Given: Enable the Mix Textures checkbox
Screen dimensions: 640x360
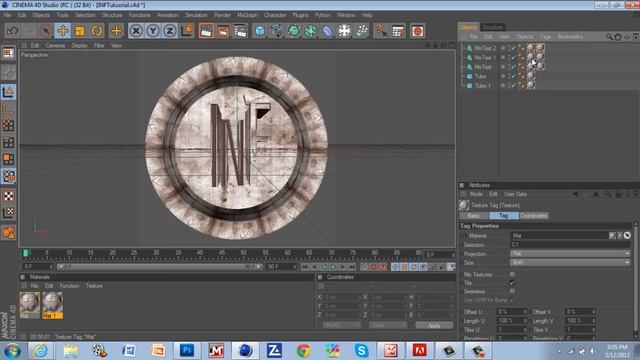Looking at the screenshot, I should tap(512, 275).
